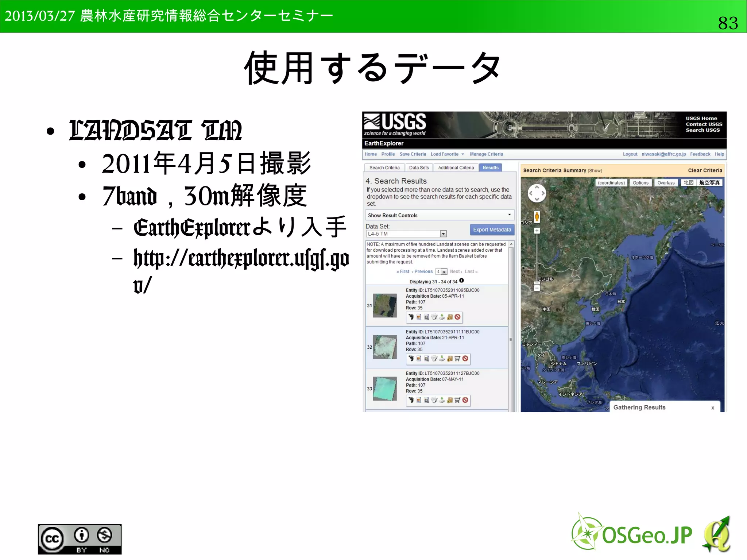Click Profile in EarthExplorer menu

[x=388, y=154]
